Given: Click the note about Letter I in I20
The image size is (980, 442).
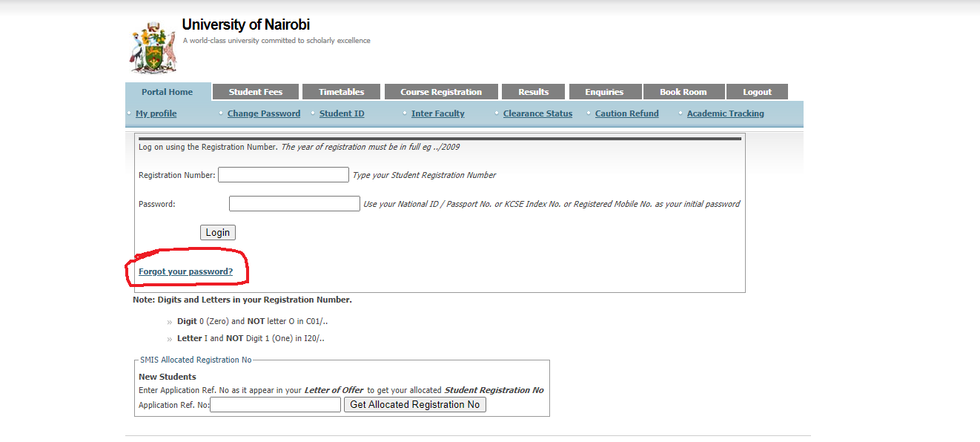Looking at the screenshot, I should coord(251,338).
